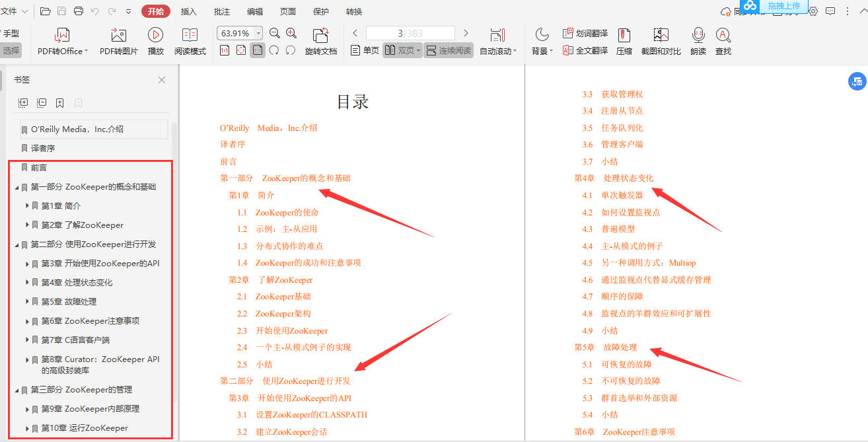Enter 阅读模式 reading mode
Image resolution: width=868 pixels, height=442 pixels.
[x=190, y=42]
